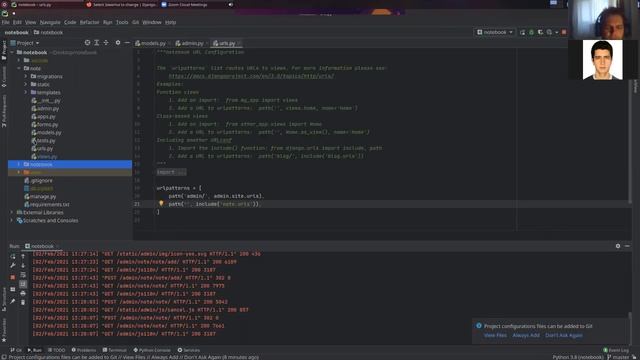
Task: Expand the folded import block in editor
Action: click(x=171, y=172)
